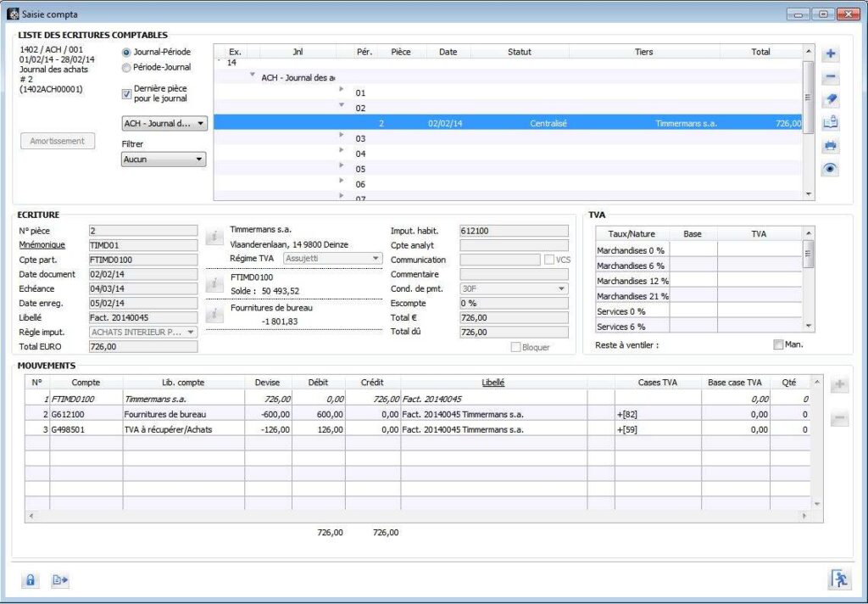This screenshot has height=604, width=868.
Task: Open the ACH - Journal dropdown
Action: (x=164, y=124)
